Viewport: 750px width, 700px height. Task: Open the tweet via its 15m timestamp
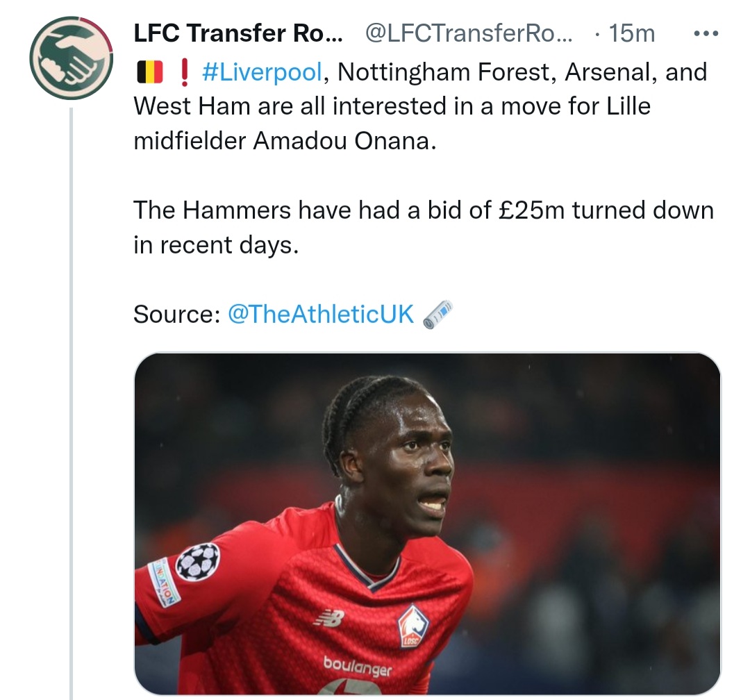pos(631,33)
